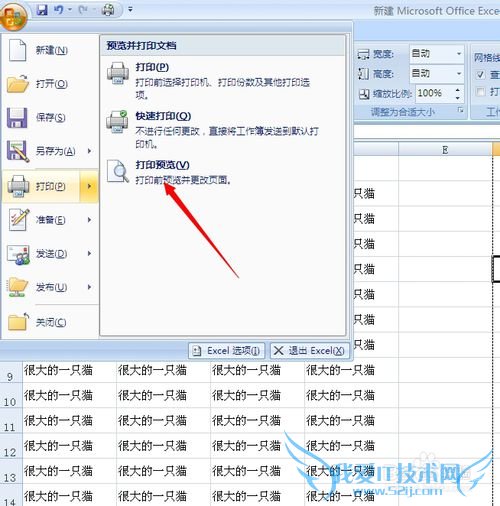Select 关闭(C) menu entry text
Screen dimensions: 500x506
point(51,322)
